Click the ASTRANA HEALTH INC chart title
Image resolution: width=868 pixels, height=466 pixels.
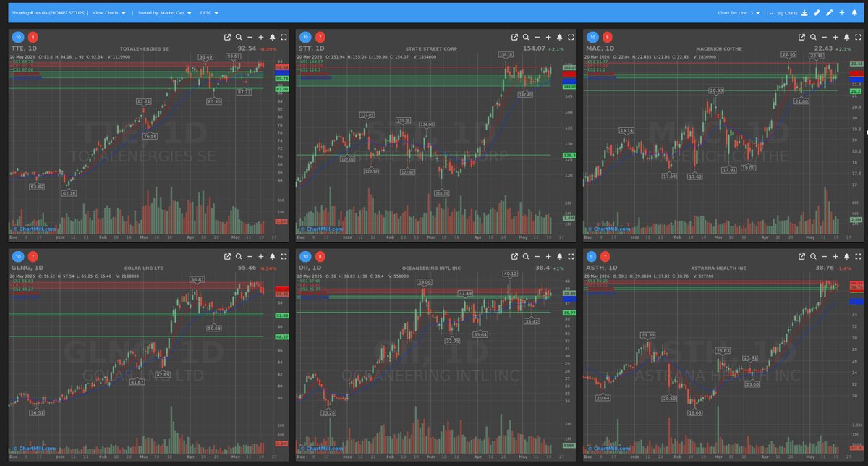tap(720, 268)
